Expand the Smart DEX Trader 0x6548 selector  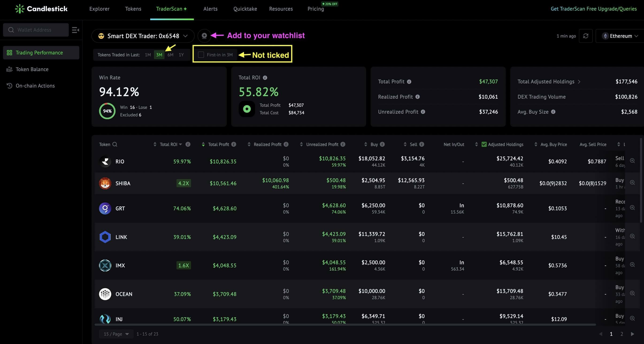[143, 36]
